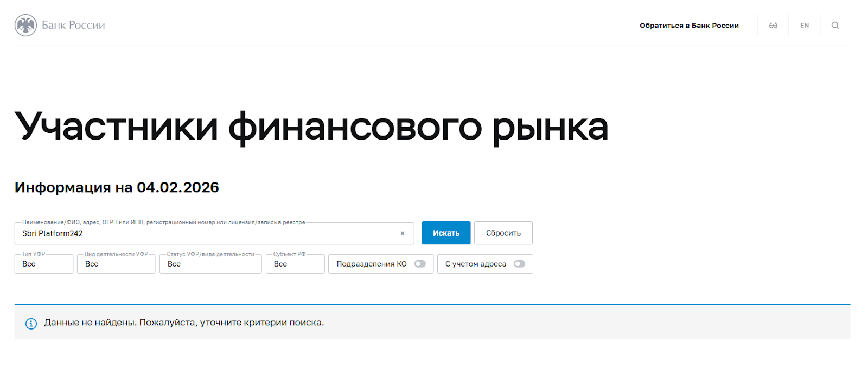Open the Субъект РФ dropdown
The height and width of the screenshot is (373, 868).
click(x=295, y=264)
